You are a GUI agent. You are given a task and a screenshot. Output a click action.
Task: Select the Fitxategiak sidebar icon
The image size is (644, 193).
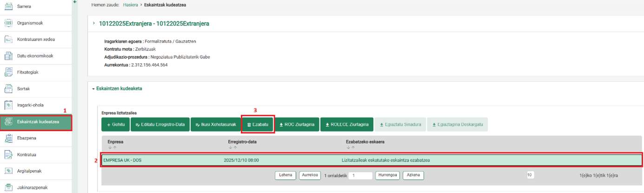point(8,72)
